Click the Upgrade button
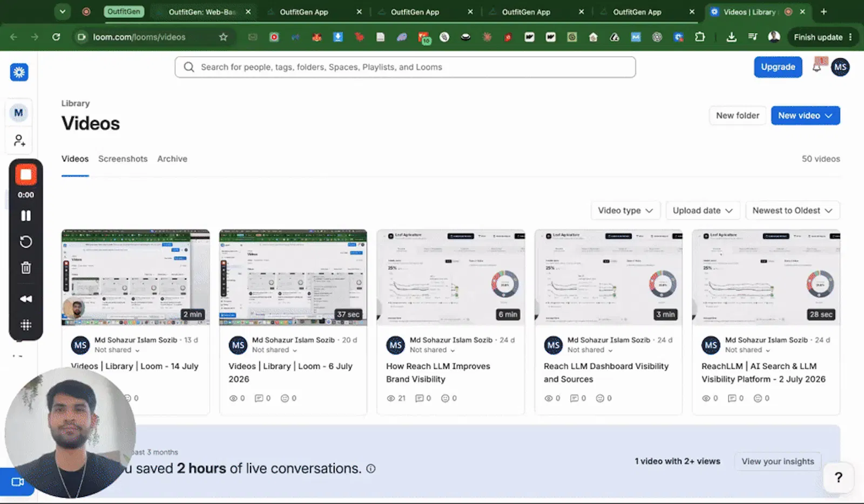Viewport: 864px width, 504px height. 778,67
